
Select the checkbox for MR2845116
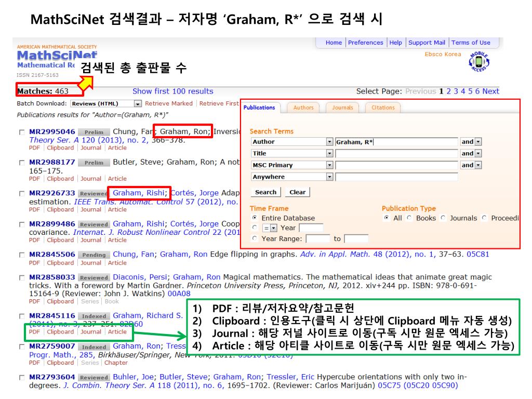coord(22,316)
